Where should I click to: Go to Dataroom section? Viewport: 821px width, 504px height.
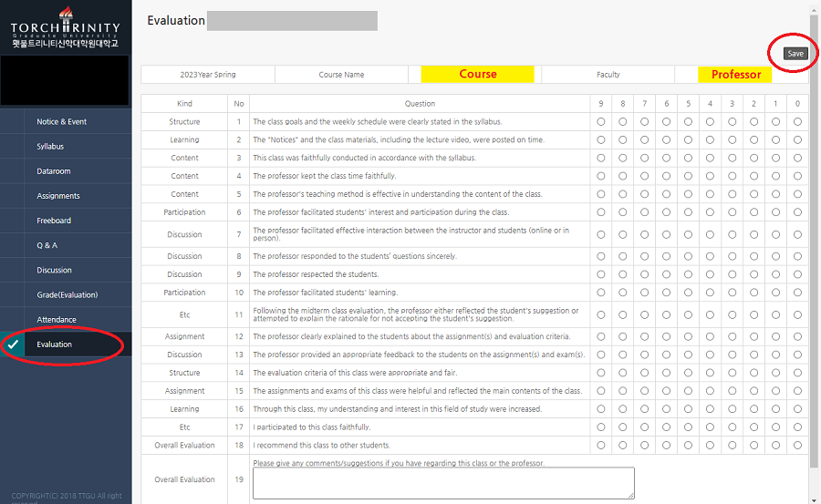(x=54, y=171)
